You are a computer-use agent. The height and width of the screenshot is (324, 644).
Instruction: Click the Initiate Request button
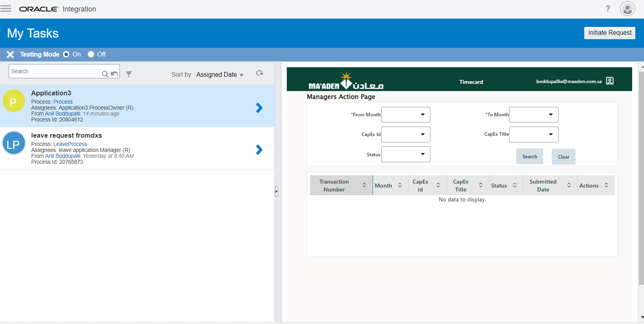(x=610, y=33)
